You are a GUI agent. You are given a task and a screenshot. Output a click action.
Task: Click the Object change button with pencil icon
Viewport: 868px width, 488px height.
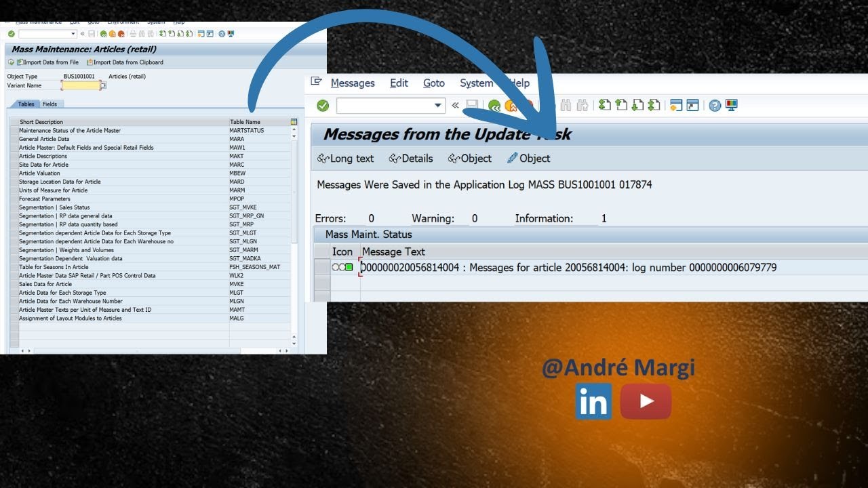pos(529,159)
